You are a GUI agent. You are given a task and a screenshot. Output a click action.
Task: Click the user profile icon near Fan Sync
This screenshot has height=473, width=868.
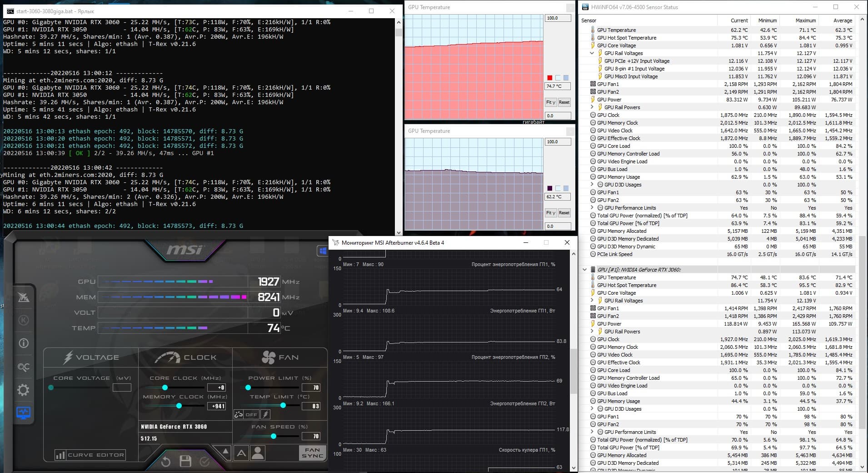258,453
